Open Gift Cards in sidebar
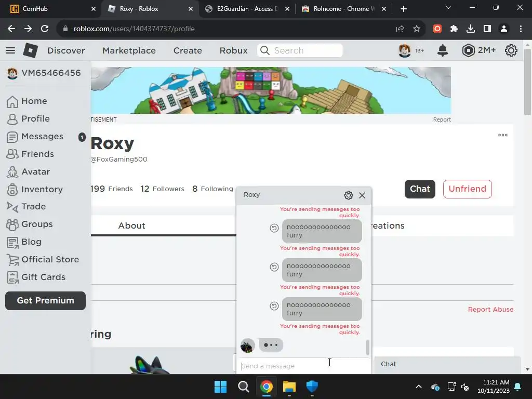Viewport: 532px width, 399px height. [36, 277]
